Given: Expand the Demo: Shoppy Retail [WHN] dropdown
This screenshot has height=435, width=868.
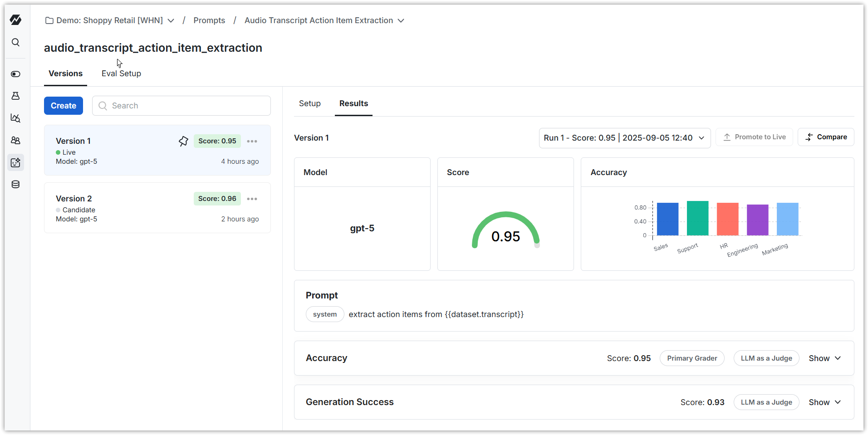Looking at the screenshot, I should (x=171, y=20).
